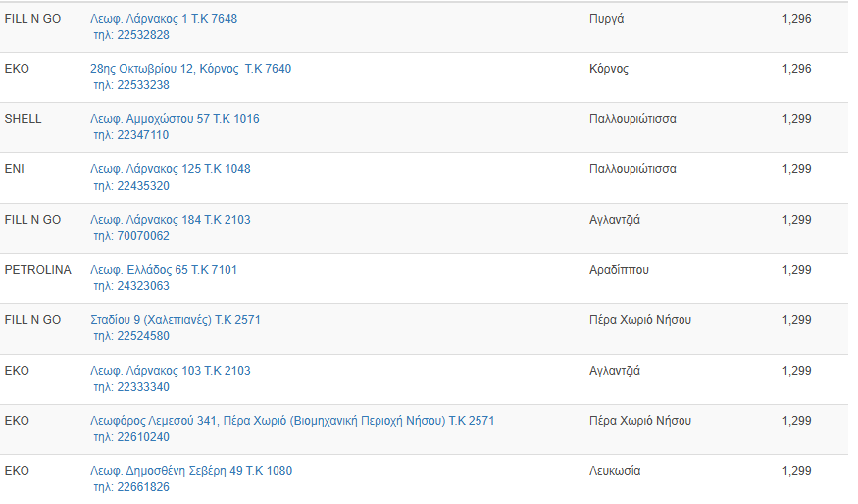Open 28ης Οκτωβρίου 12, Κόρνος address link
858x504 pixels.
point(190,69)
